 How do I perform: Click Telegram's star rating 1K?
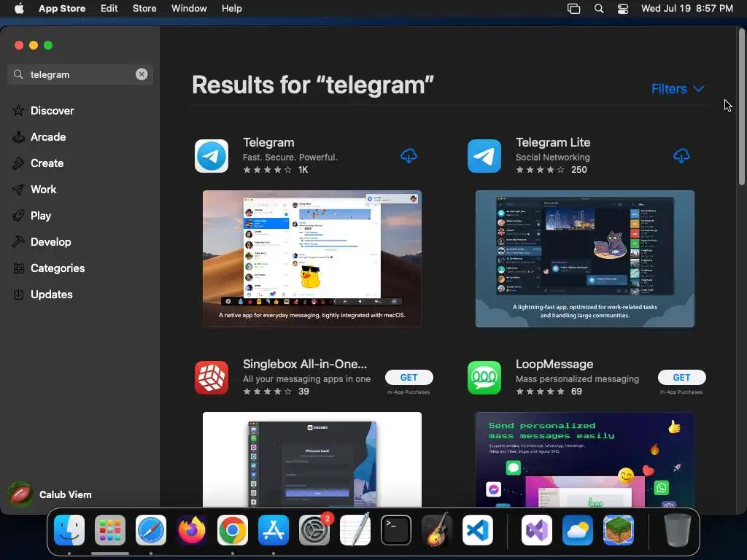pyautogui.click(x=275, y=169)
